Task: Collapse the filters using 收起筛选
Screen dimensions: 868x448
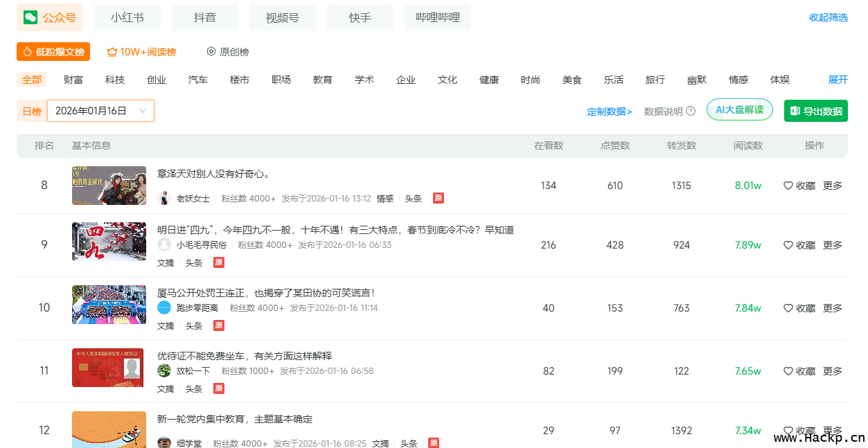Action: pos(828,17)
